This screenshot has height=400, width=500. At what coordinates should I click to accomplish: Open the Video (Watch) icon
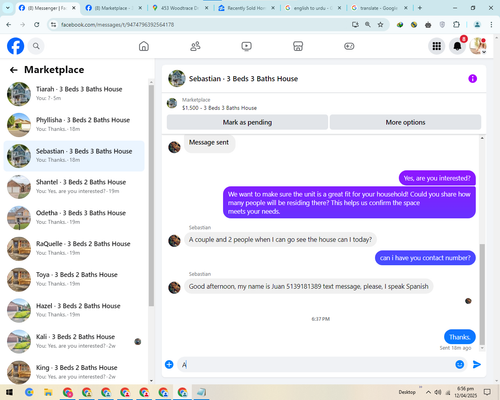tap(246, 46)
